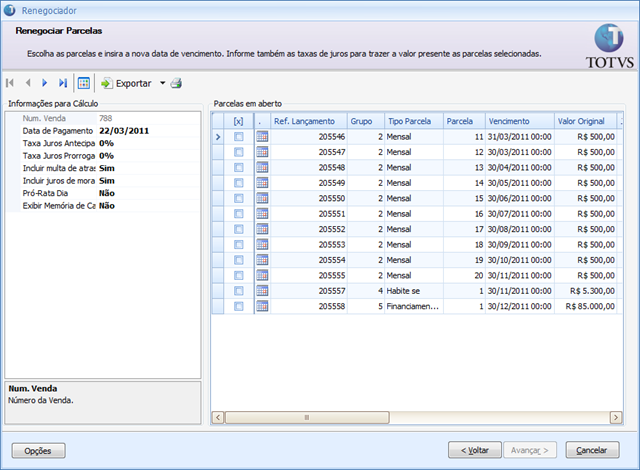Select the current-row indicator for 205546

218,137
